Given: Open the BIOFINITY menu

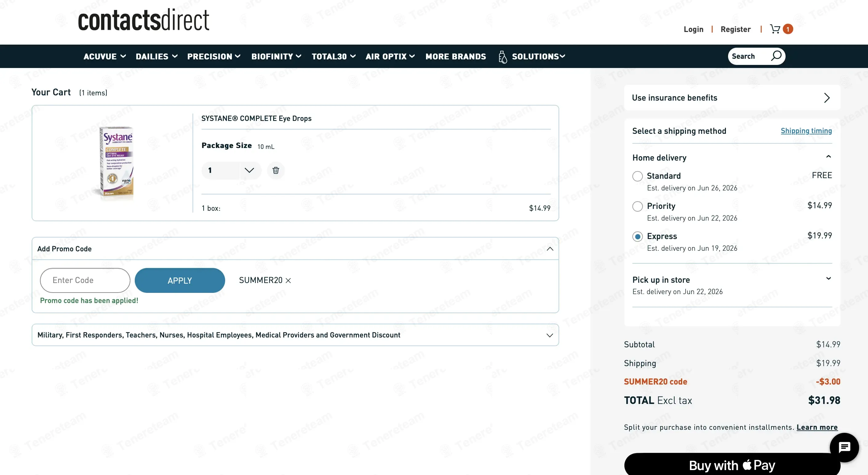Looking at the screenshot, I should (276, 56).
